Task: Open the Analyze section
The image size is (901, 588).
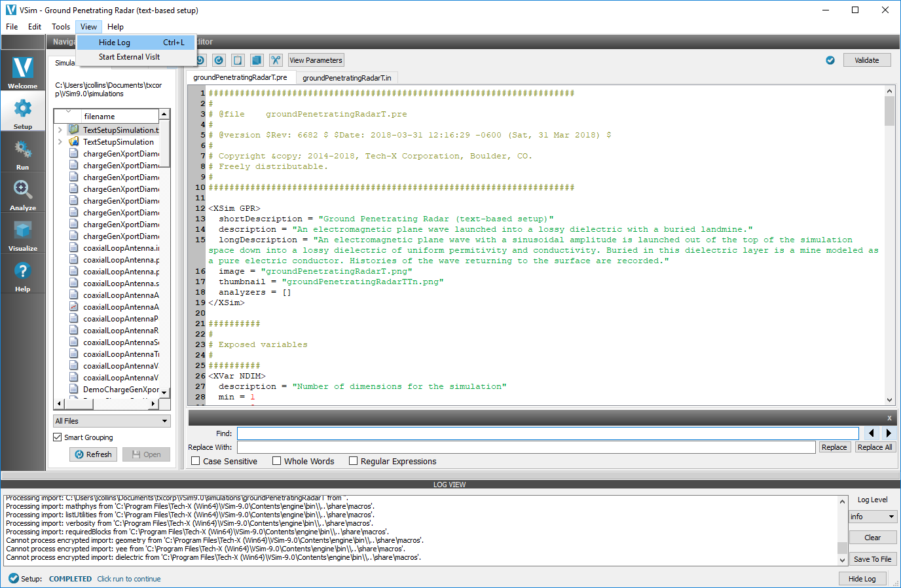Action: [23, 194]
